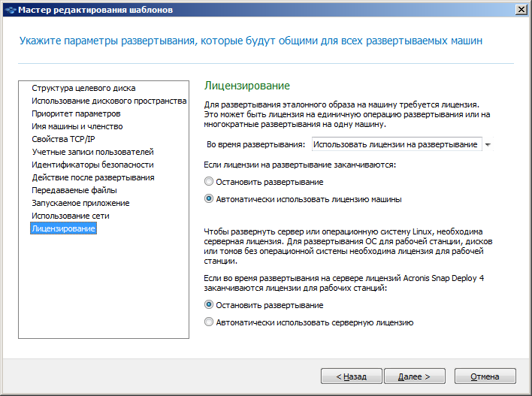Select highlighted 'Лицензирование' item
Viewport: 532px width, 396px height.
[x=63, y=228]
